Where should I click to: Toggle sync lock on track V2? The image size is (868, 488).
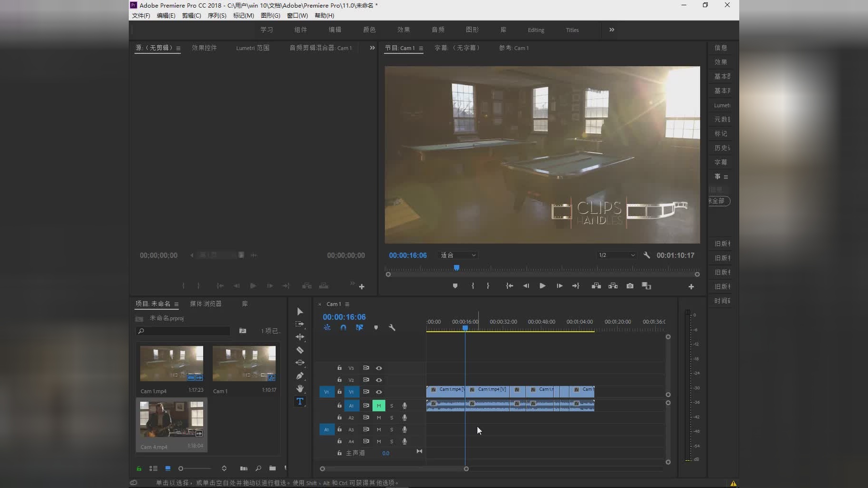(366, 380)
